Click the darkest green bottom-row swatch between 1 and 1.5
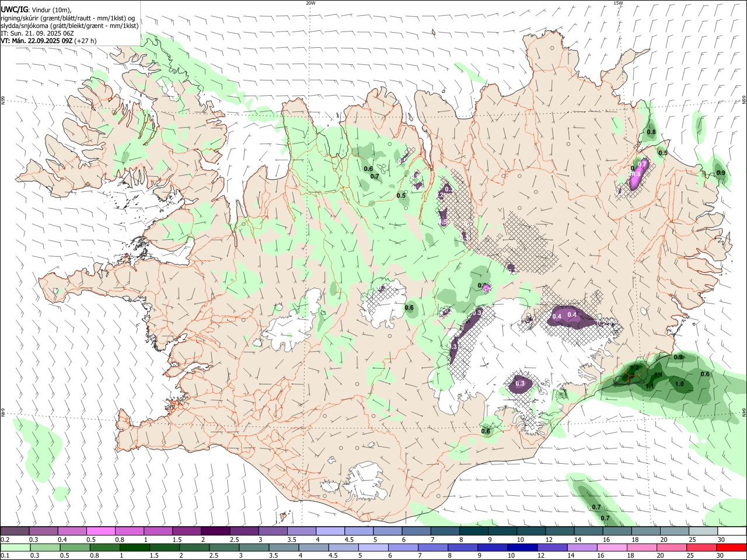 [x=134, y=547]
